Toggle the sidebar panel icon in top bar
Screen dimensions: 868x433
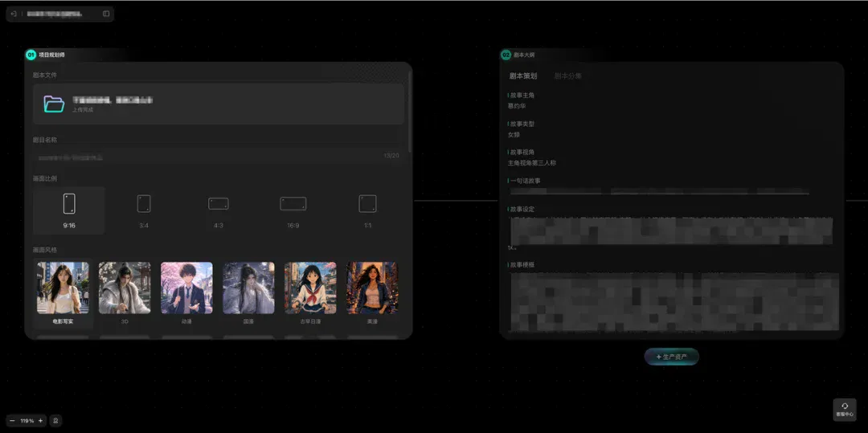click(x=106, y=14)
